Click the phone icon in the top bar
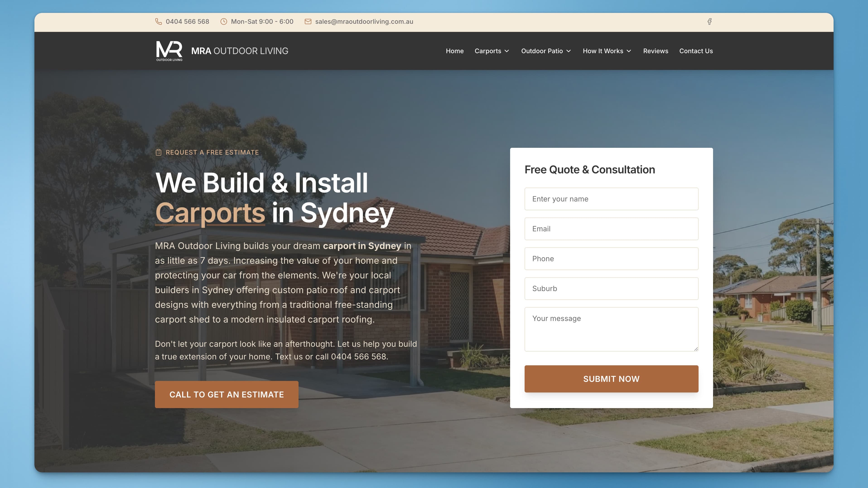Viewport: 868px width, 488px height. click(x=159, y=21)
